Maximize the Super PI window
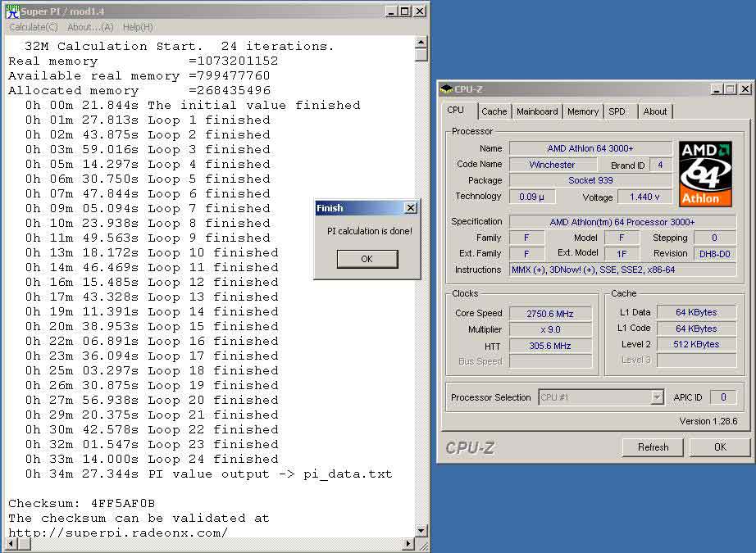The width and height of the screenshot is (756, 553). pyautogui.click(x=405, y=11)
